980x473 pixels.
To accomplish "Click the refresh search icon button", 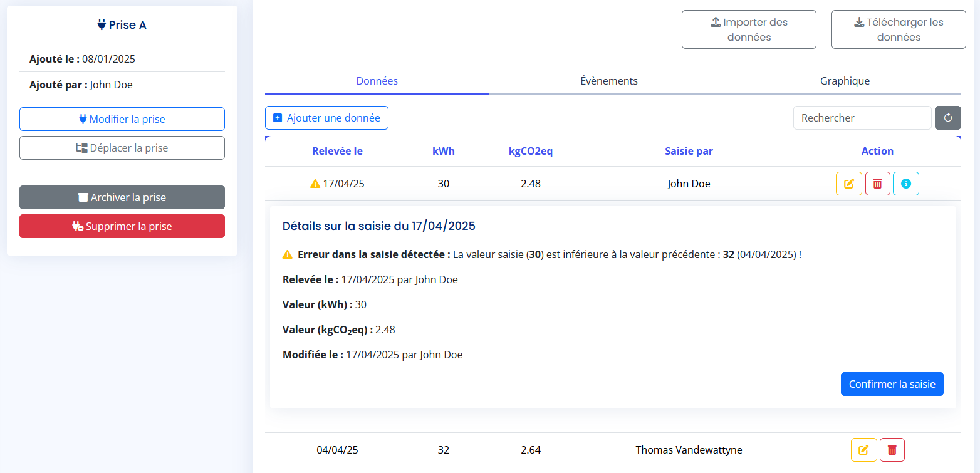I will 947,118.
